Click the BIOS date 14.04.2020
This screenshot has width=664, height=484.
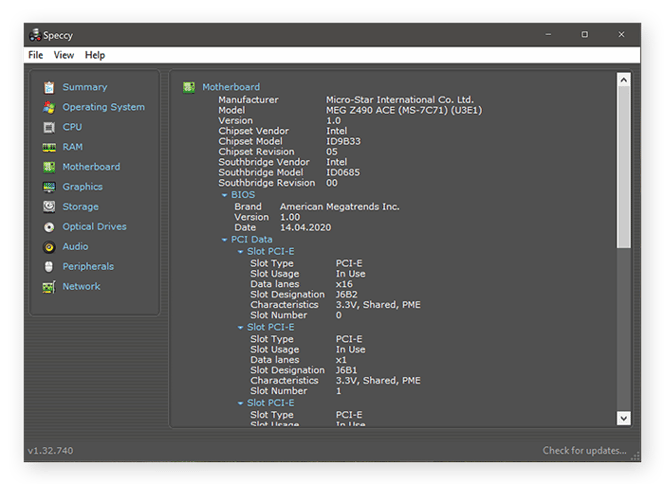[306, 227]
